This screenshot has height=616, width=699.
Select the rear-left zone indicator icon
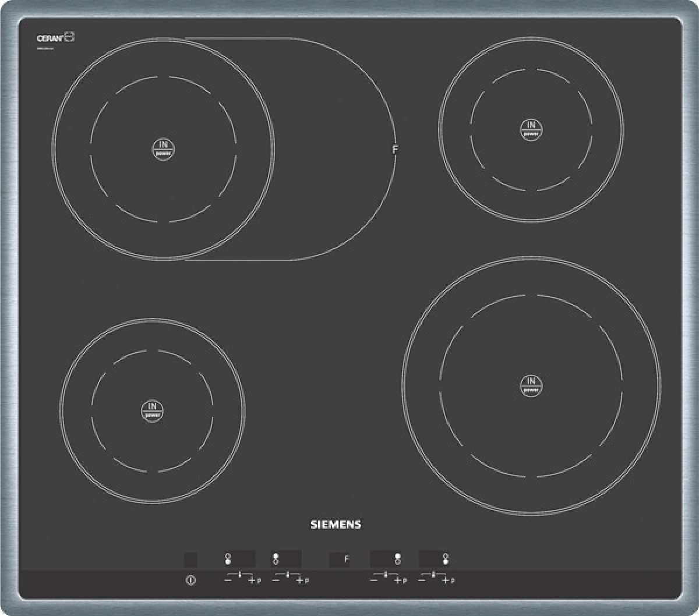click(275, 560)
